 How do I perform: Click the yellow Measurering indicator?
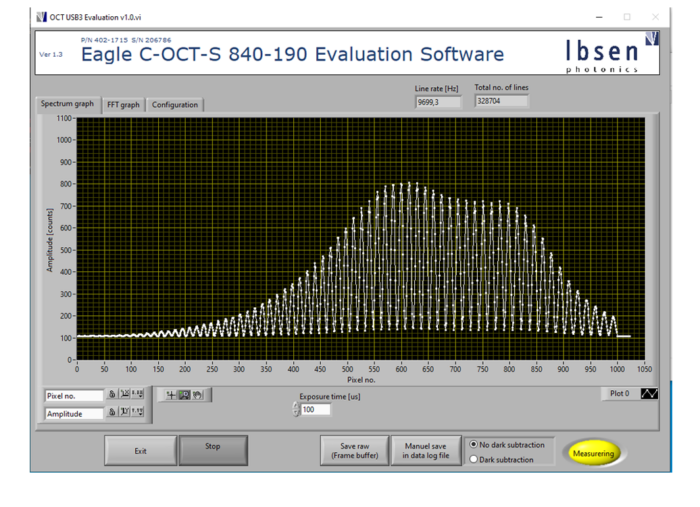[594, 453]
